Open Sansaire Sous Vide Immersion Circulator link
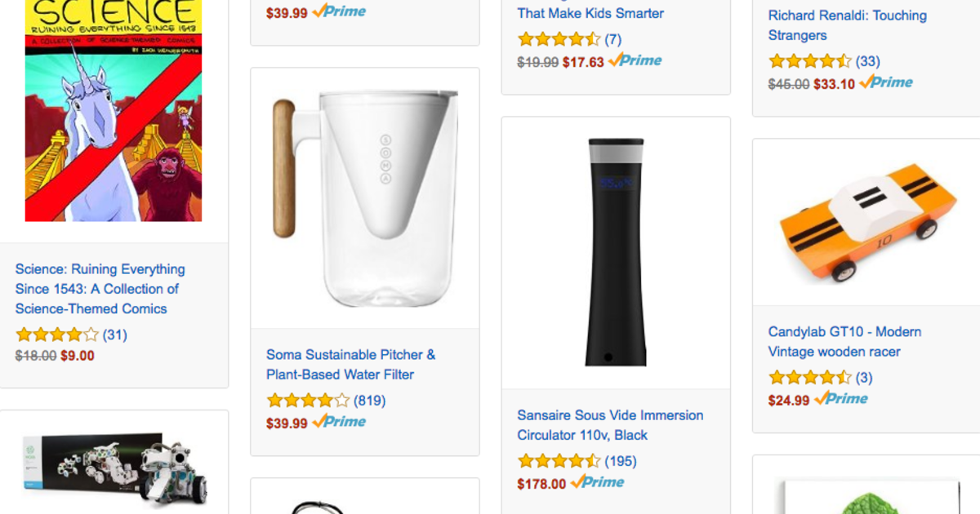The image size is (980, 514). (x=610, y=425)
